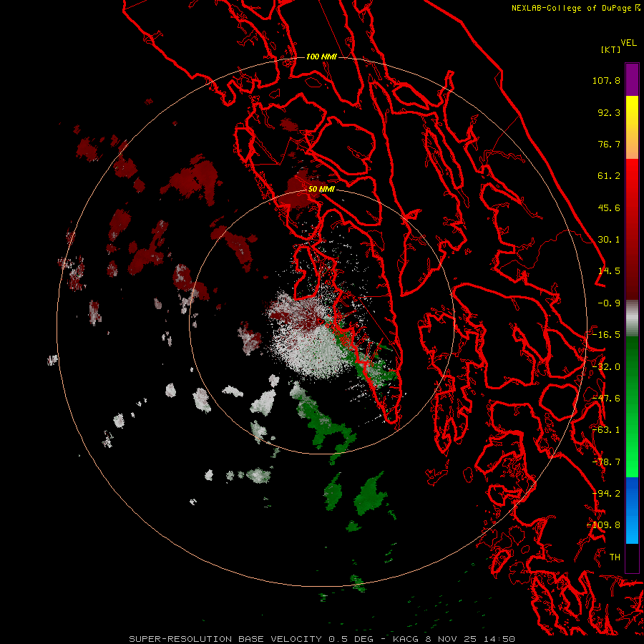Click the gray near-zero segment of color bar
The width and height of the screenshot is (644, 644).
(x=632, y=318)
